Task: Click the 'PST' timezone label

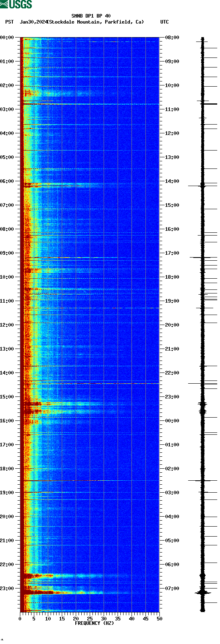Action: coord(9,22)
